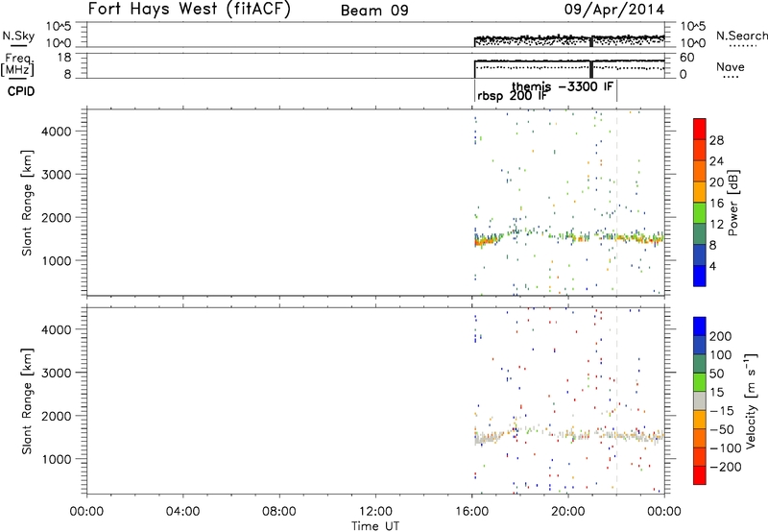
Task: Click the '3000' tick on the velocity panel
Action: click(x=57, y=373)
